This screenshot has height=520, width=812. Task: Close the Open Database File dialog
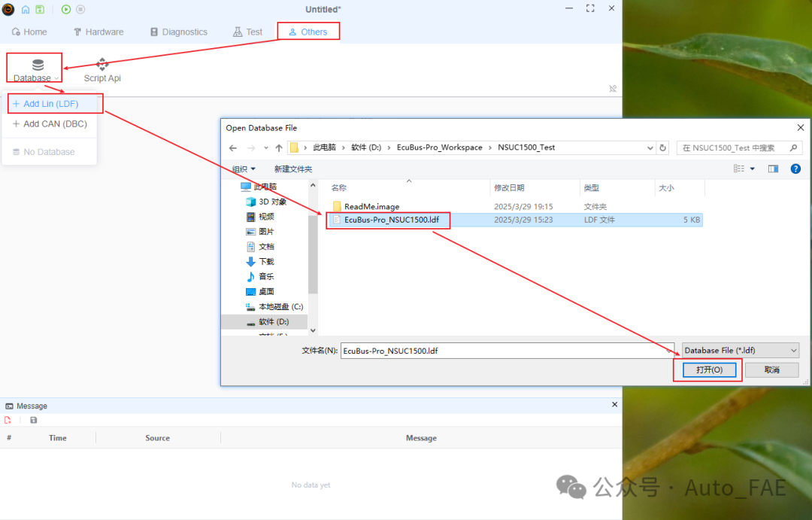tap(800, 127)
